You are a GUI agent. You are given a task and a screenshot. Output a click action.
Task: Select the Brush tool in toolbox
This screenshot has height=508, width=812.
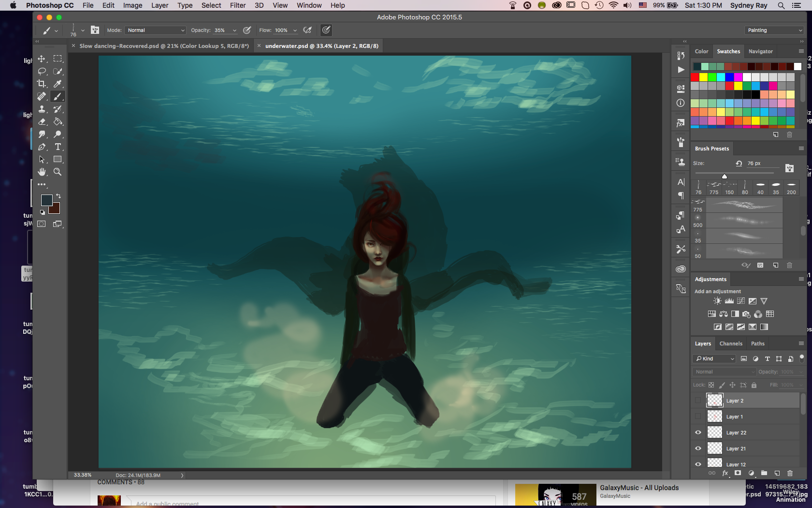coord(58,96)
